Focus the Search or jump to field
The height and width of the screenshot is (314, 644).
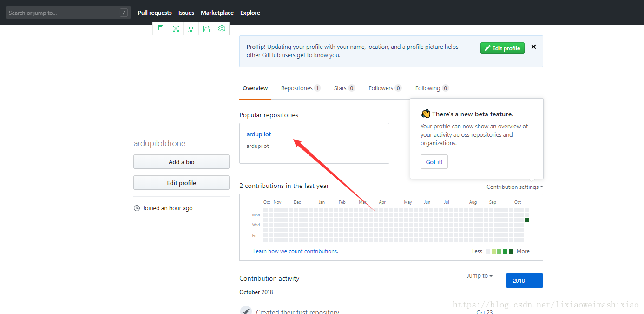click(67, 13)
